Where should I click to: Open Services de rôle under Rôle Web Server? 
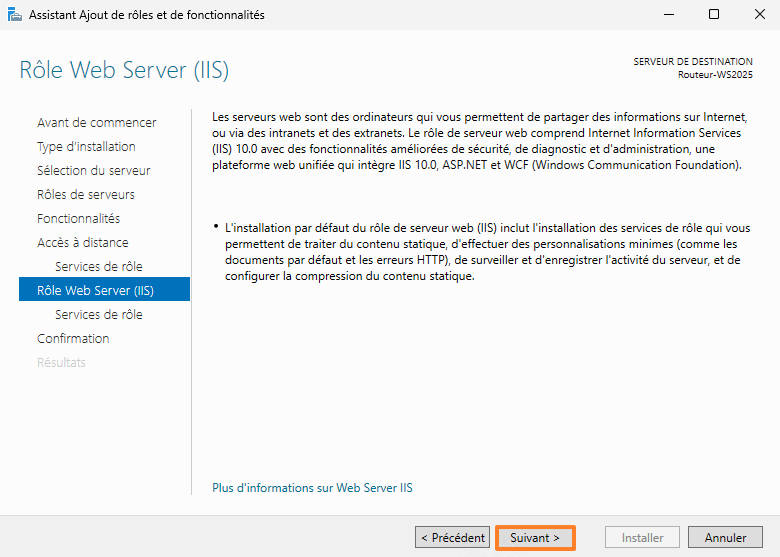(x=98, y=314)
